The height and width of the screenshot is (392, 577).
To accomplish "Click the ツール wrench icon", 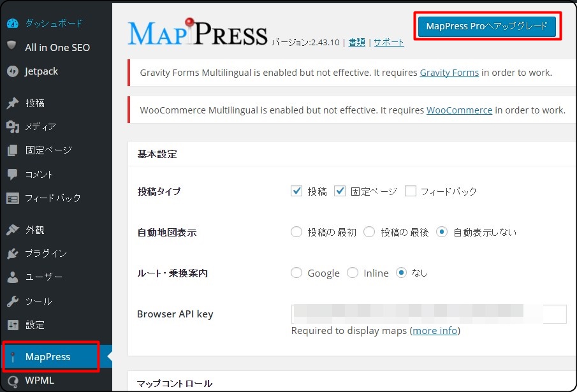I will [13, 301].
